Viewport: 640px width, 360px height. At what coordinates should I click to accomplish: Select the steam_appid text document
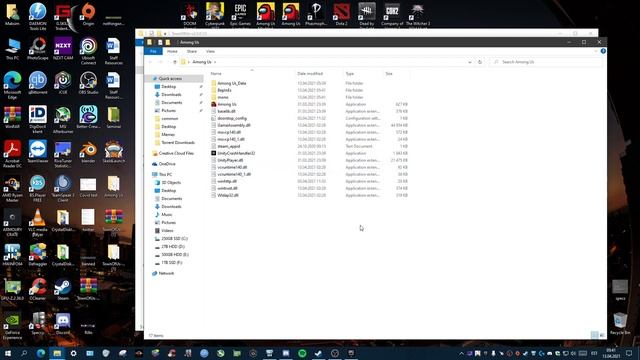tap(229, 146)
